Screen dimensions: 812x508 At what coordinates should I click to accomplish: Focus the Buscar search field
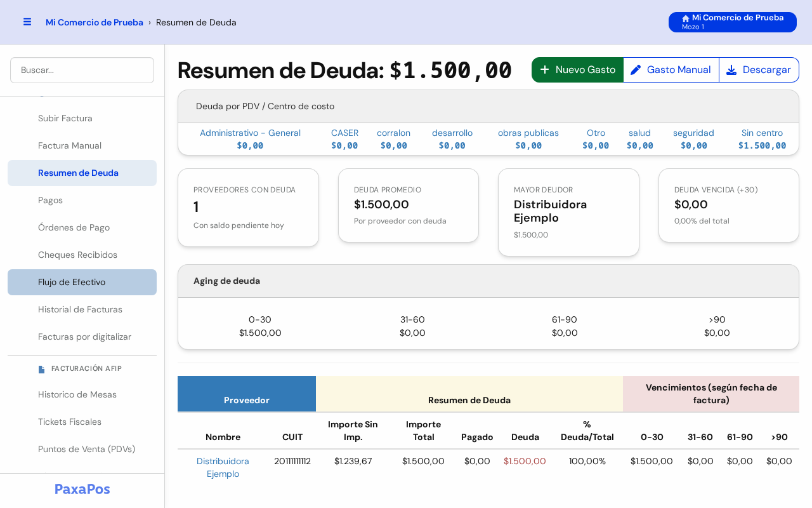coord(82,70)
